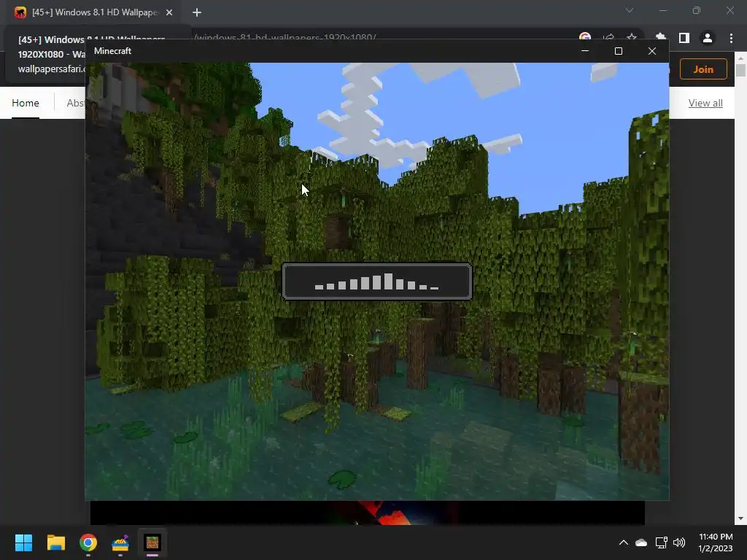Open the clock showing 11:40 PM
This screenshot has height=560, width=747.
tap(716, 542)
